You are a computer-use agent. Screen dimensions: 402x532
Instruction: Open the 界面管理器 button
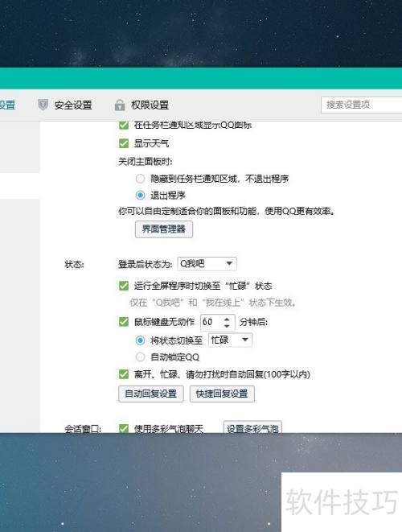(164, 229)
